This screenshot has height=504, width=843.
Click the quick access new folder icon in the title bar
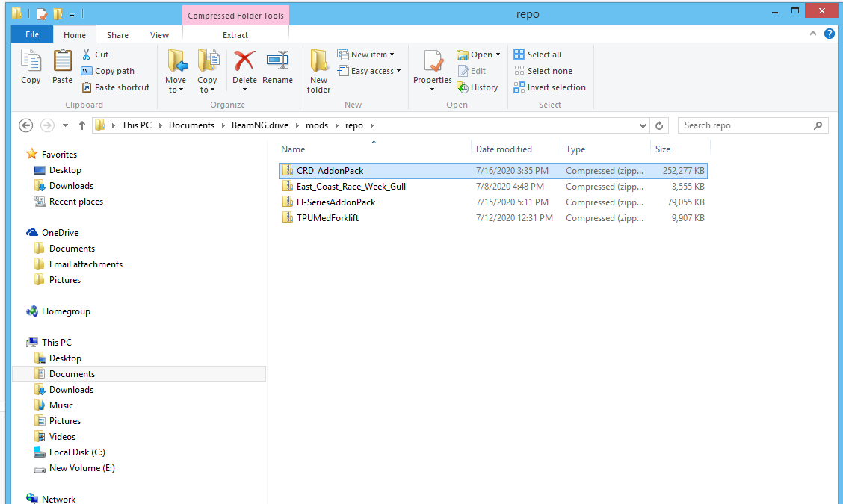click(x=58, y=13)
